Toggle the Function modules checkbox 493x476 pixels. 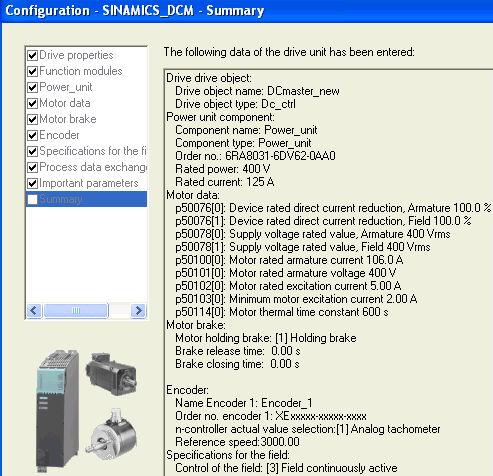click(32, 71)
